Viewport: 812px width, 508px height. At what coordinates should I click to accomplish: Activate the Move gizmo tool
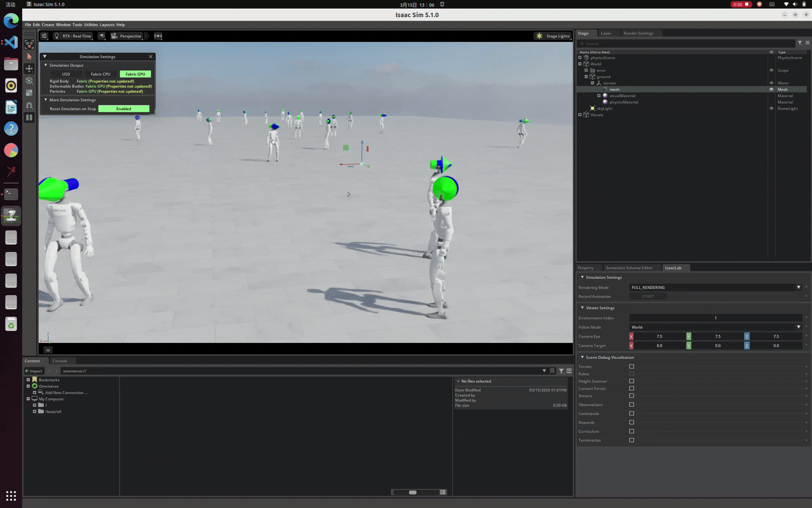click(29, 69)
